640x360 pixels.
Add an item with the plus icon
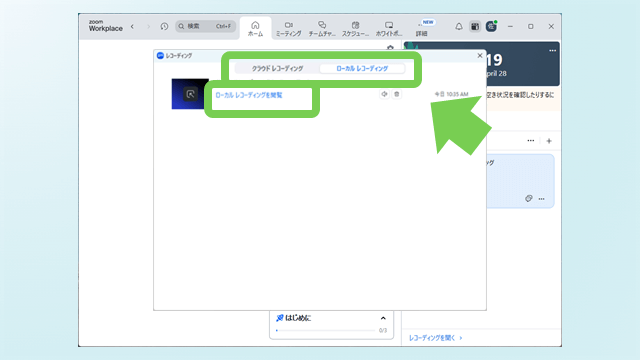[549, 141]
